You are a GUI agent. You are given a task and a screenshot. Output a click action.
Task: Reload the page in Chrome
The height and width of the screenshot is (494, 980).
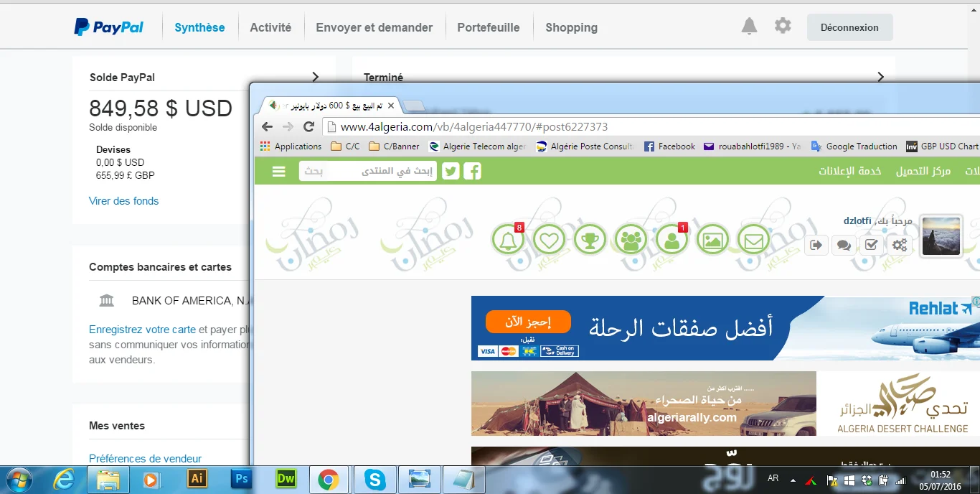(x=309, y=126)
